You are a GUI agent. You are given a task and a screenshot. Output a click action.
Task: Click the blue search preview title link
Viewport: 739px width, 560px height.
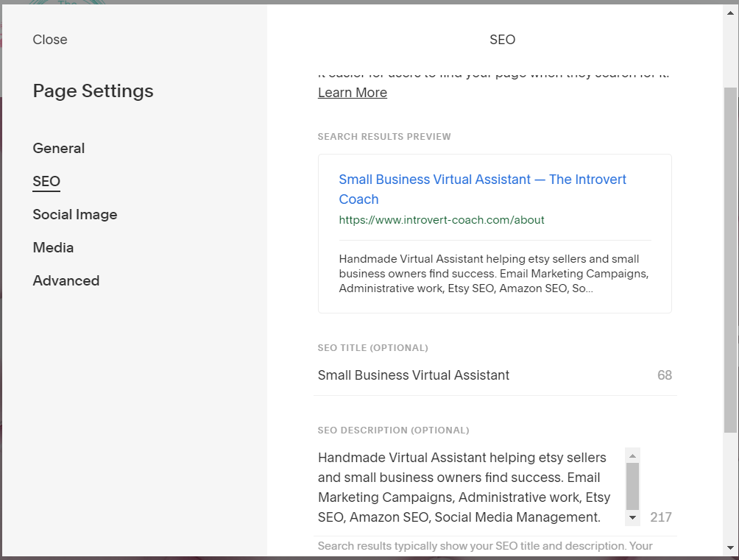click(483, 189)
